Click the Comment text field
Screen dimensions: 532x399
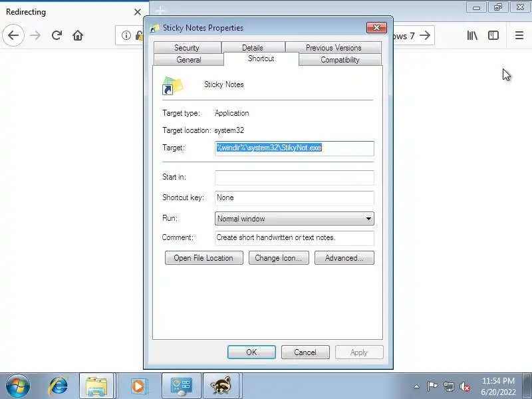(x=295, y=237)
